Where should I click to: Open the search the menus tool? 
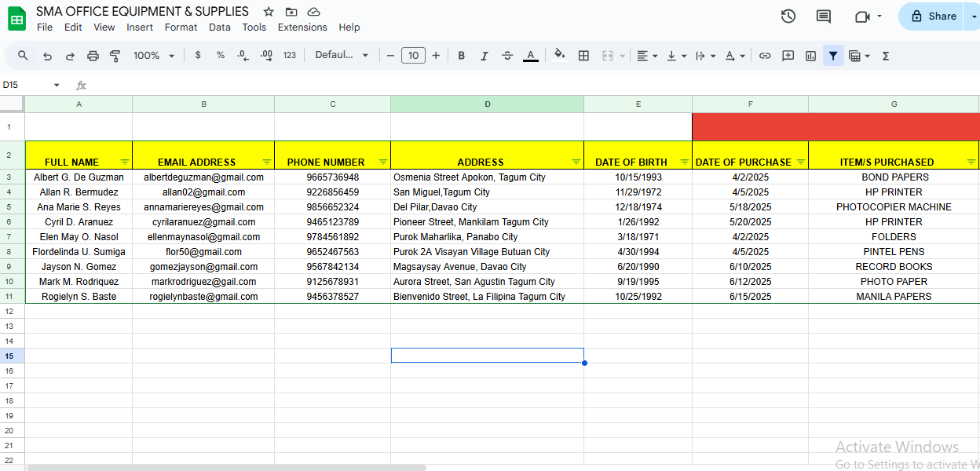23,56
